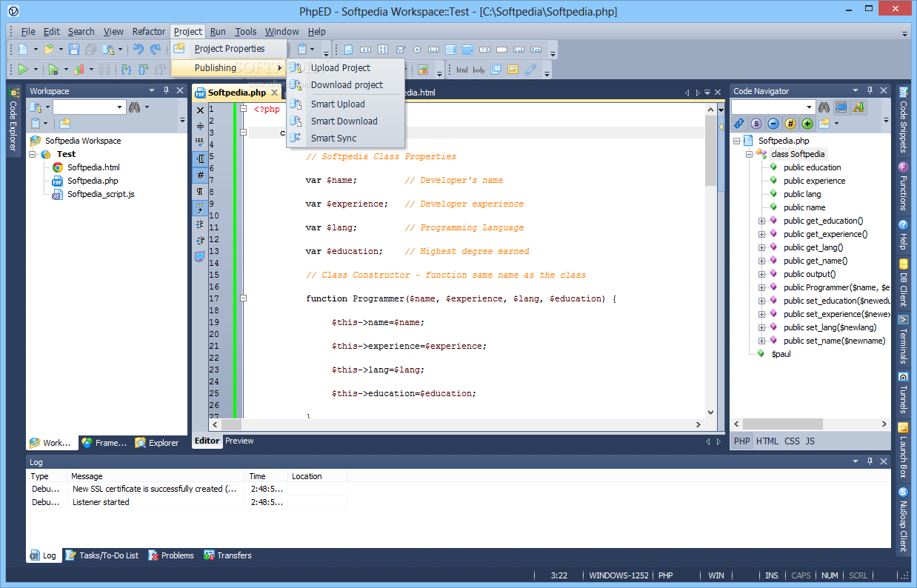This screenshot has height=588, width=917.
Task: Select $paul in Code Navigator tree
Action: click(x=781, y=354)
